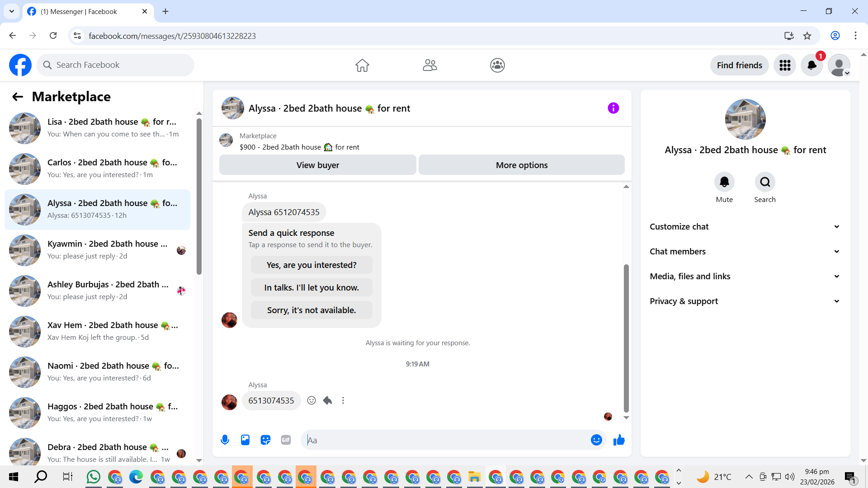Open WhatsApp from the Windows taskbar
Viewport: 868px width, 488px height.
point(93,477)
